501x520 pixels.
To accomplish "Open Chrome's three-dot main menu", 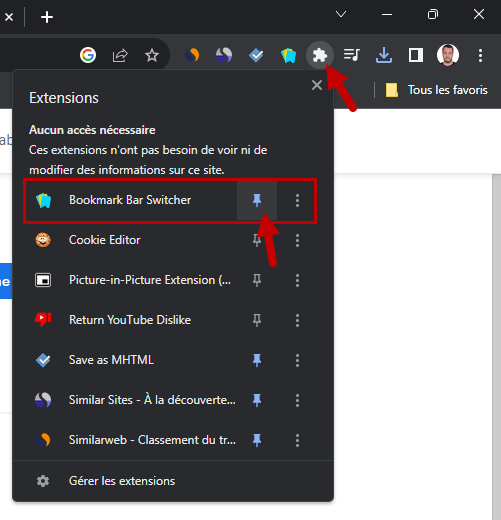I will pyautogui.click(x=480, y=55).
